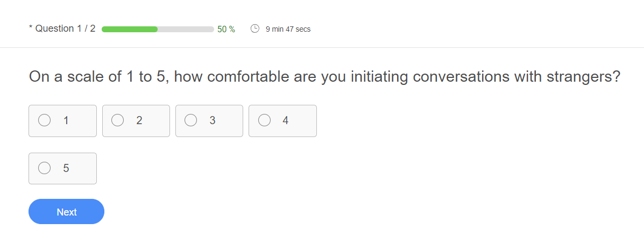The height and width of the screenshot is (244, 644).
Task: Click the number label "2" in the second option
Action: click(139, 121)
